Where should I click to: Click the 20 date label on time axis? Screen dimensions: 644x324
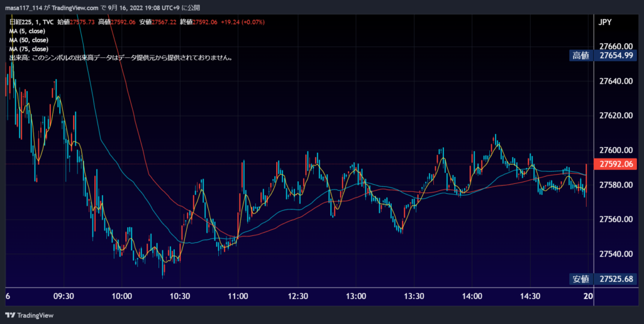[x=588, y=296]
